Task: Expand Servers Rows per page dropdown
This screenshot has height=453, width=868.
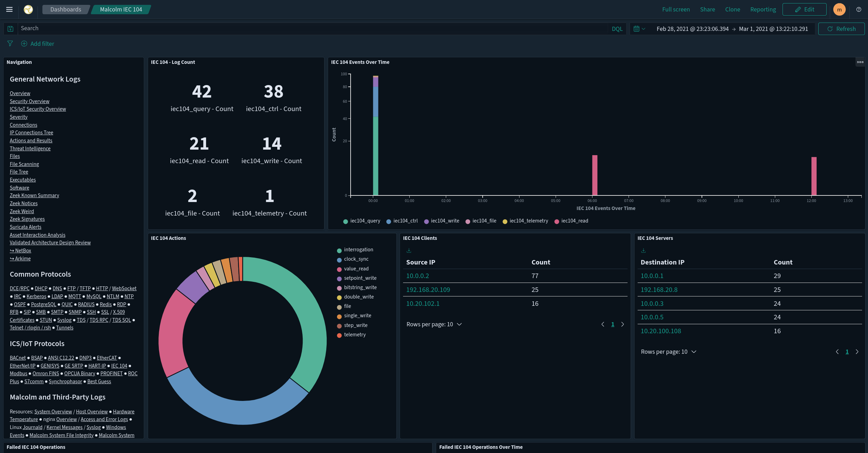Action: tap(669, 352)
